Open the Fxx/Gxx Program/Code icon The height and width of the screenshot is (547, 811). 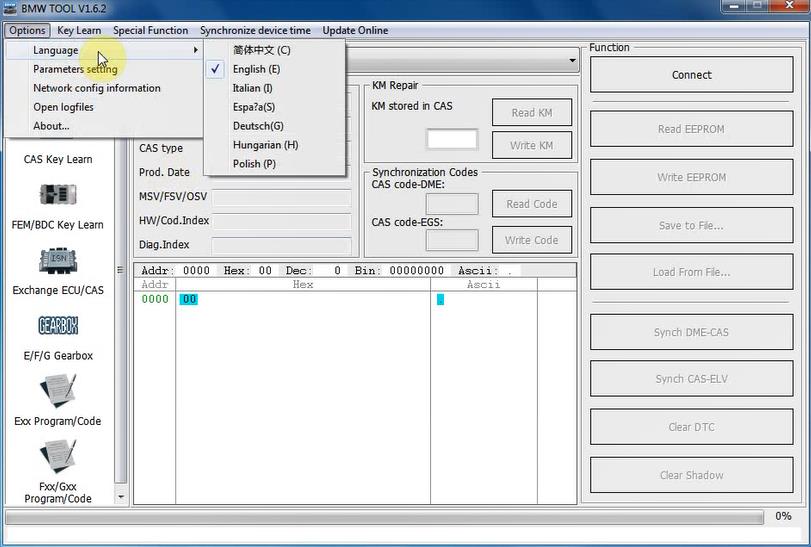[58, 457]
